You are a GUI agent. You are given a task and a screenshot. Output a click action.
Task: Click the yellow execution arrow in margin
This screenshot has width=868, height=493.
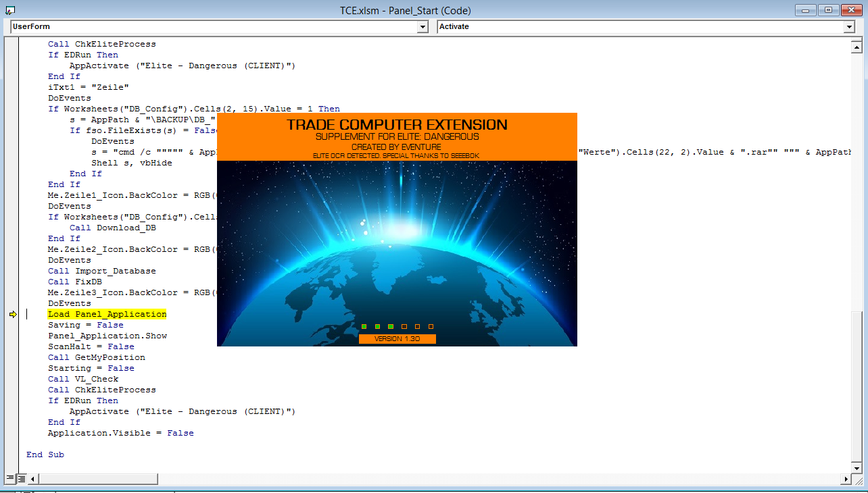coord(13,314)
